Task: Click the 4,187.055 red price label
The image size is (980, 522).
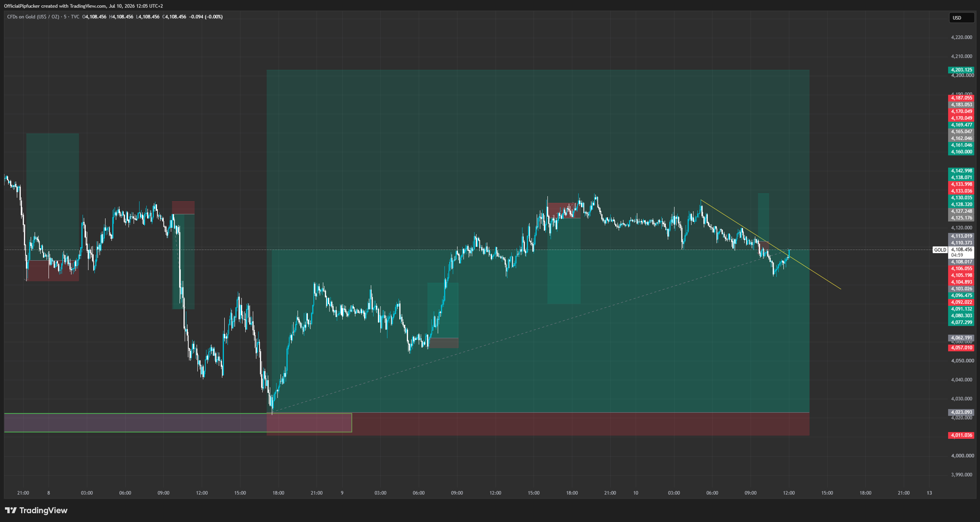Action: [x=961, y=98]
